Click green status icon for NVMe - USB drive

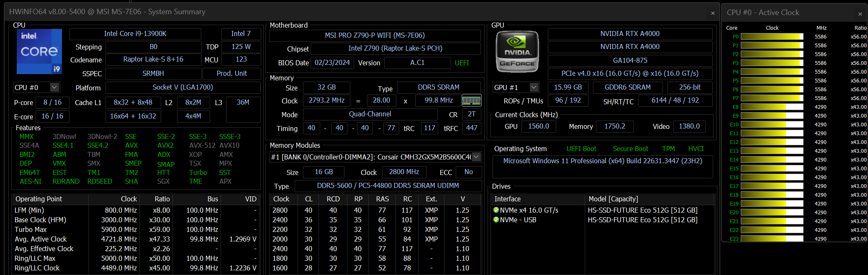(x=496, y=220)
